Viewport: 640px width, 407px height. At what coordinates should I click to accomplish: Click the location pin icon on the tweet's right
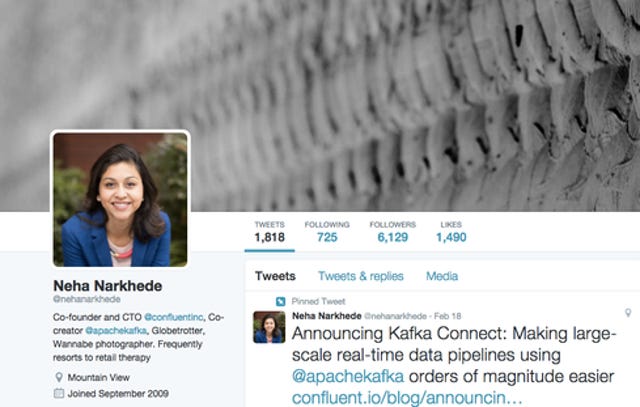628,313
